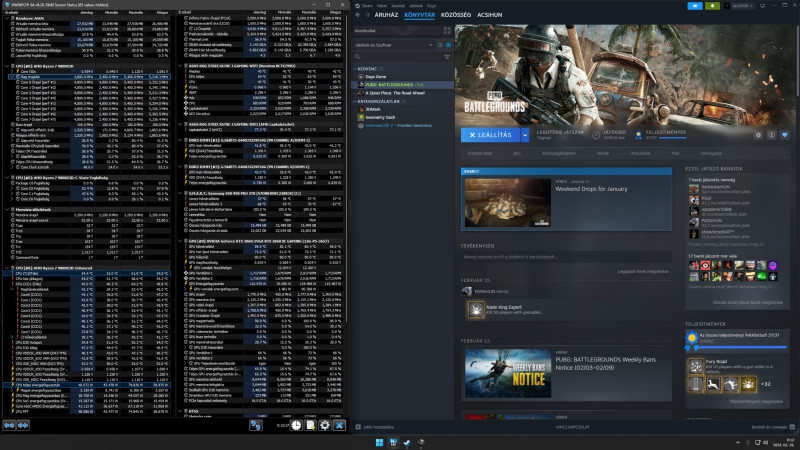Open Steam icon in Windows taskbar
The width and height of the screenshot is (800, 450).
tap(407, 442)
